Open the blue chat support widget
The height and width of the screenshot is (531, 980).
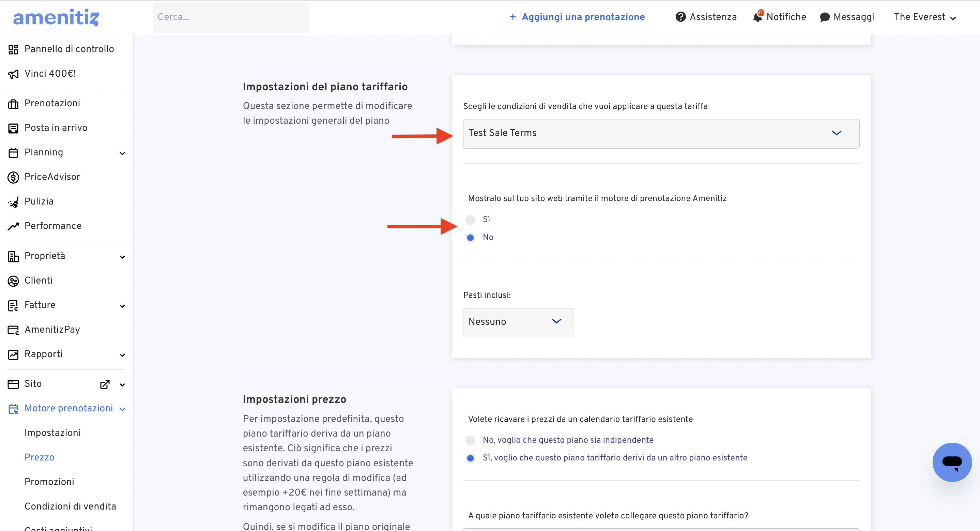952,462
